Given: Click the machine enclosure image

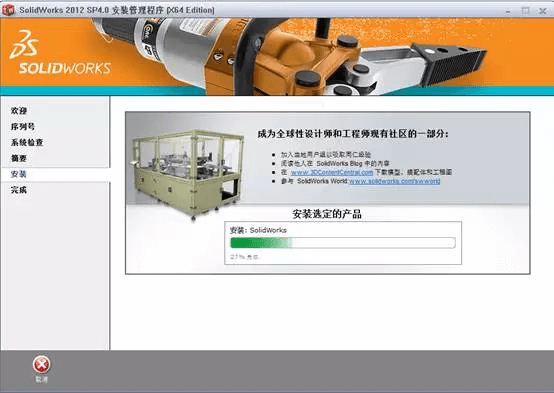Looking at the screenshot, I should pos(188,174).
